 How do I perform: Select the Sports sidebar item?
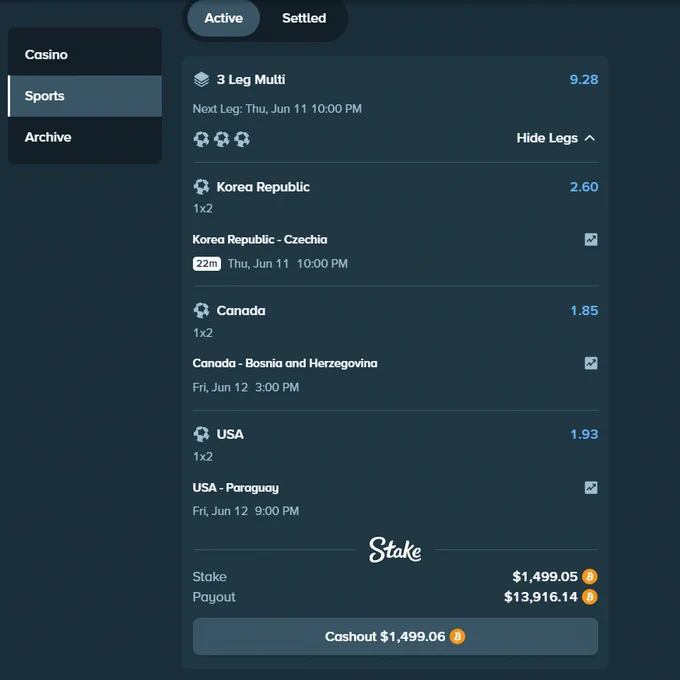coord(85,96)
